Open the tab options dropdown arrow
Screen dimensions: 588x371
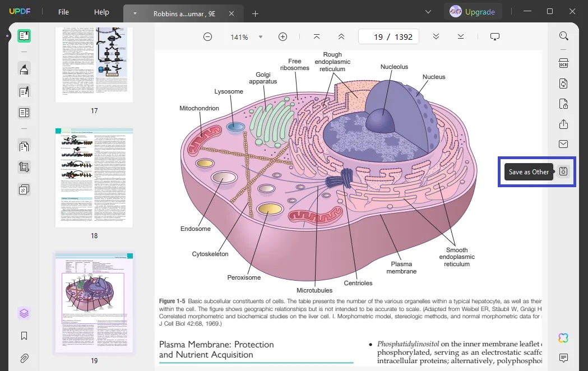(x=135, y=13)
